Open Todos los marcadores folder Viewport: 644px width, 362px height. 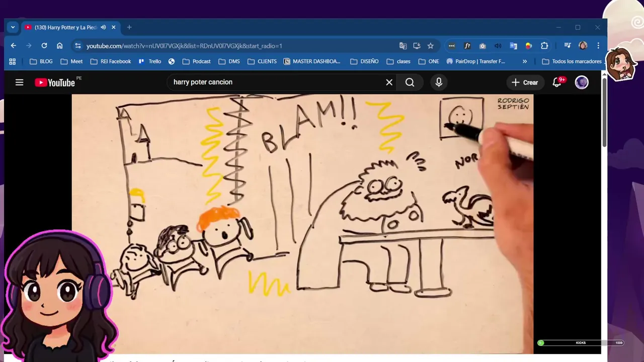click(572, 61)
